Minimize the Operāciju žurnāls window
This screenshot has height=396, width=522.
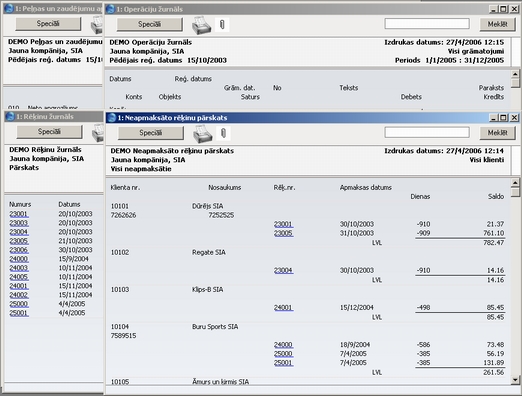coord(494,9)
